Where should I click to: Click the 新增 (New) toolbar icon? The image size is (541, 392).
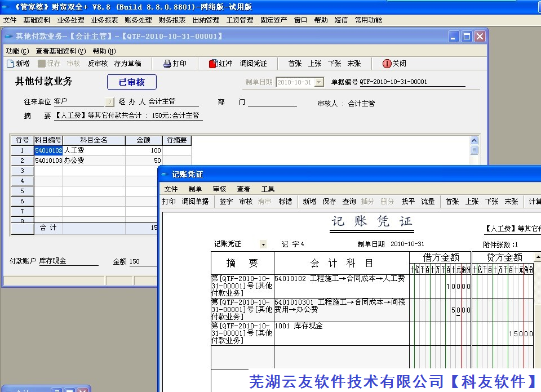[10, 64]
